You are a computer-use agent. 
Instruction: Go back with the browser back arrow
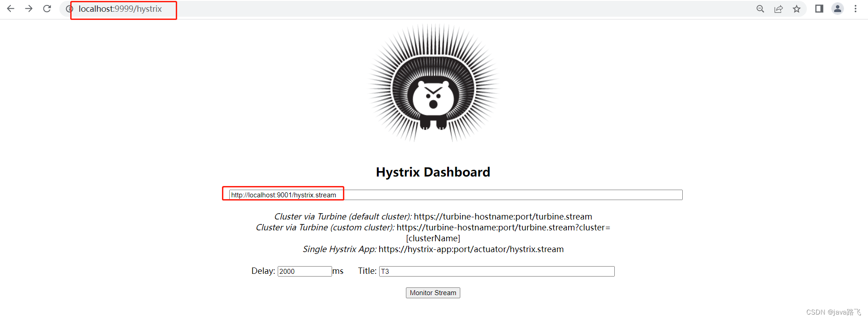click(x=10, y=9)
